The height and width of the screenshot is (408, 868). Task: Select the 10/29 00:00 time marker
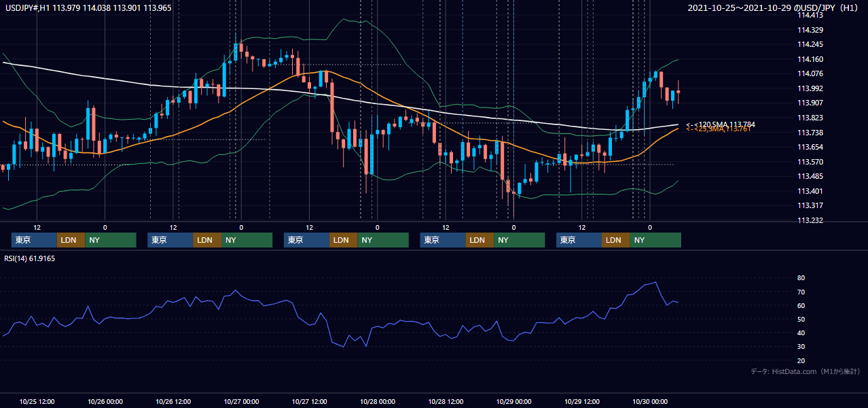pyautogui.click(x=514, y=401)
